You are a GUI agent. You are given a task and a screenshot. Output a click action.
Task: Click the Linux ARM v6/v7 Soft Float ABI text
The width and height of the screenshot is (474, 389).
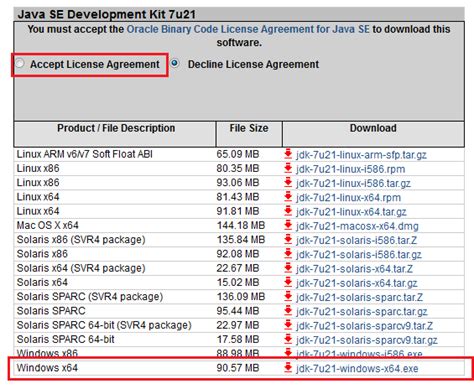point(85,154)
